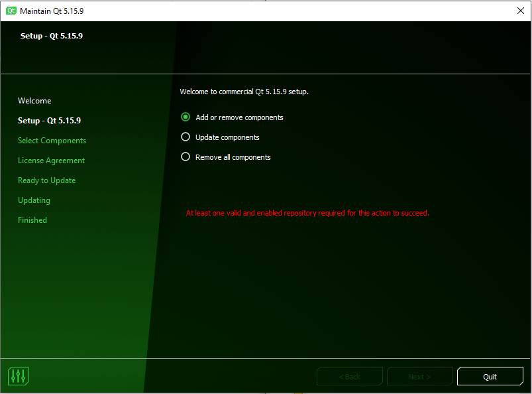The width and height of the screenshot is (532, 394).
Task: Click the Quit button
Action: pos(490,376)
